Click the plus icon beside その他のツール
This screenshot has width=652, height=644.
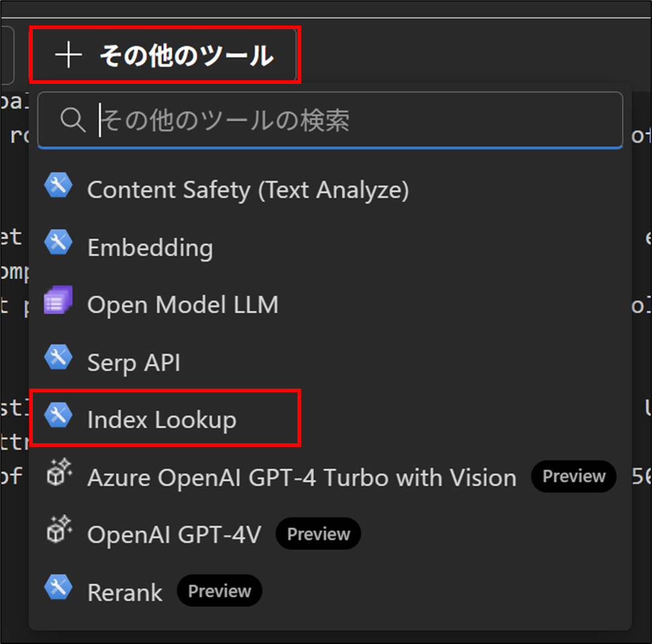pyautogui.click(x=69, y=55)
